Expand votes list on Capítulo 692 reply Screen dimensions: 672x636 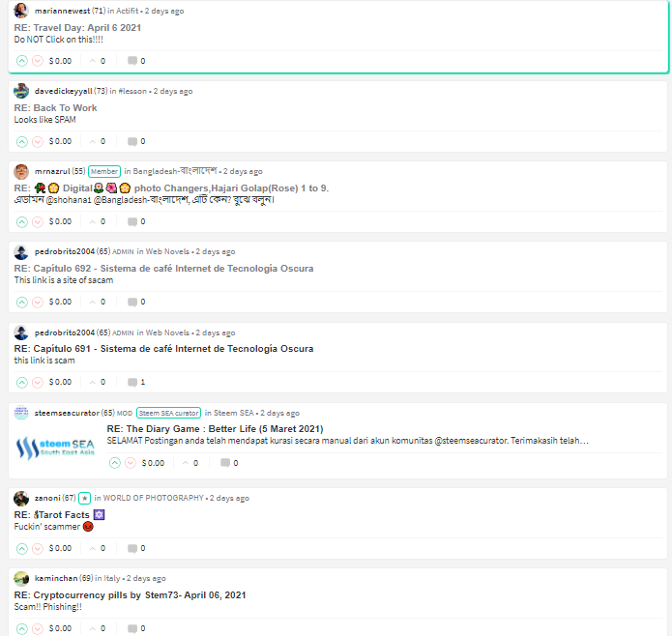click(x=98, y=302)
